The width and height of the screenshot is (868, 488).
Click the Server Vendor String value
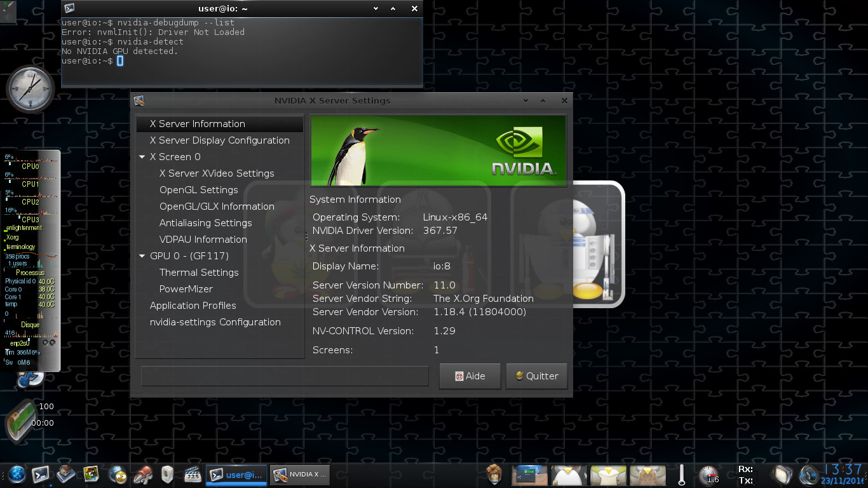pos(484,299)
